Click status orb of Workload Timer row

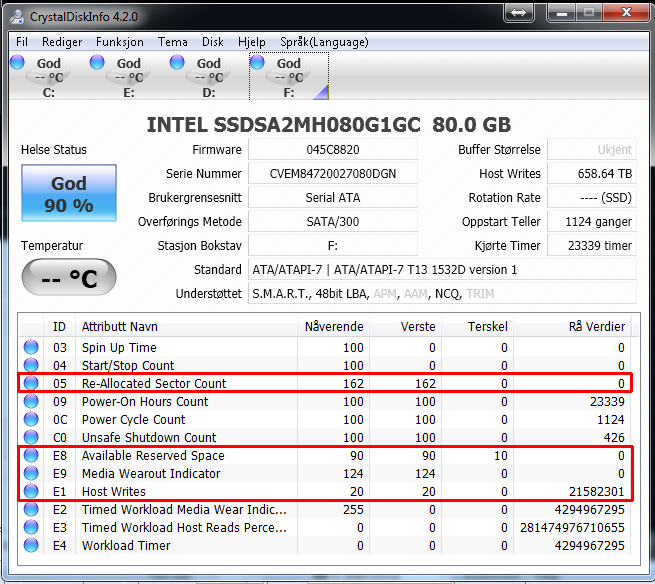pos(31,545)
